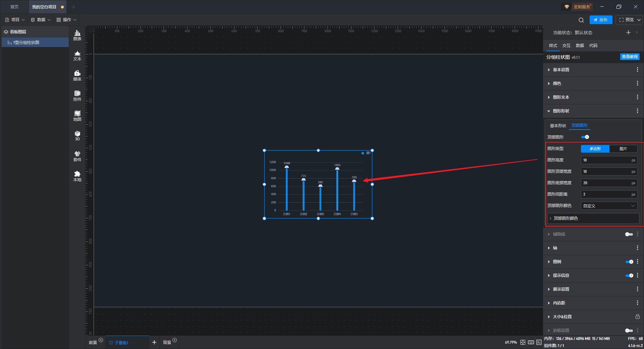
Task: Expand the 顶部图形颜色 sub-panel
Action: pyautogui.click(x=593, y=218)
